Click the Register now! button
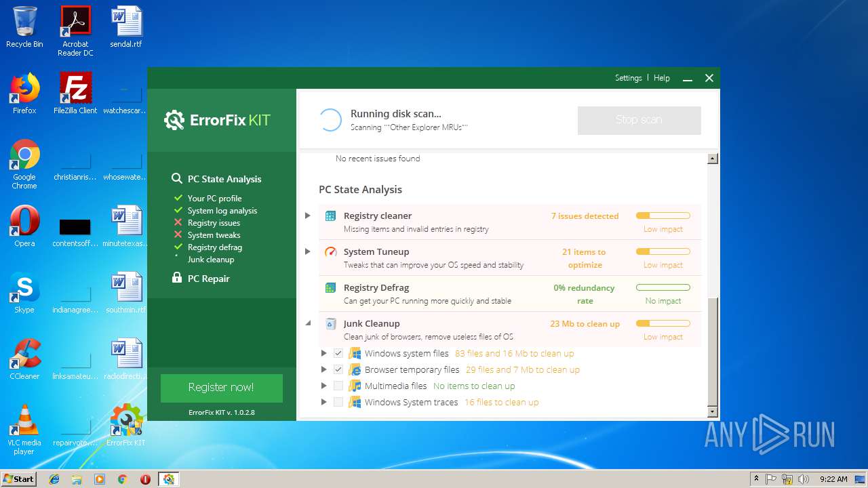This screenshot has width=868, height=488. click(x=221, y=388)
